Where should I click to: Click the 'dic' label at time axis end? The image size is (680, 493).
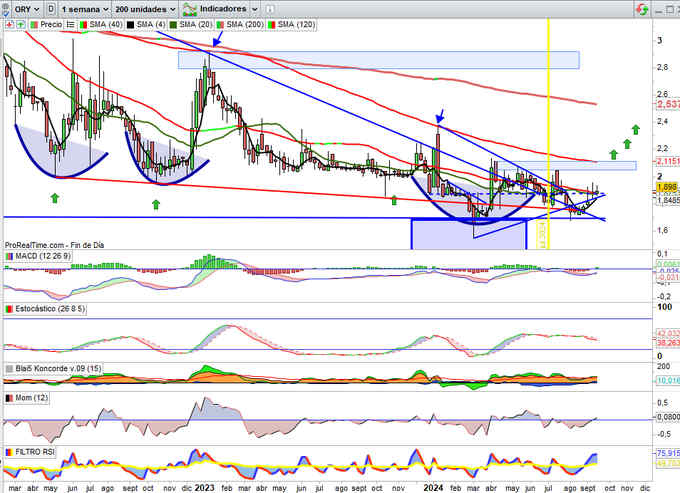(645, 488)
